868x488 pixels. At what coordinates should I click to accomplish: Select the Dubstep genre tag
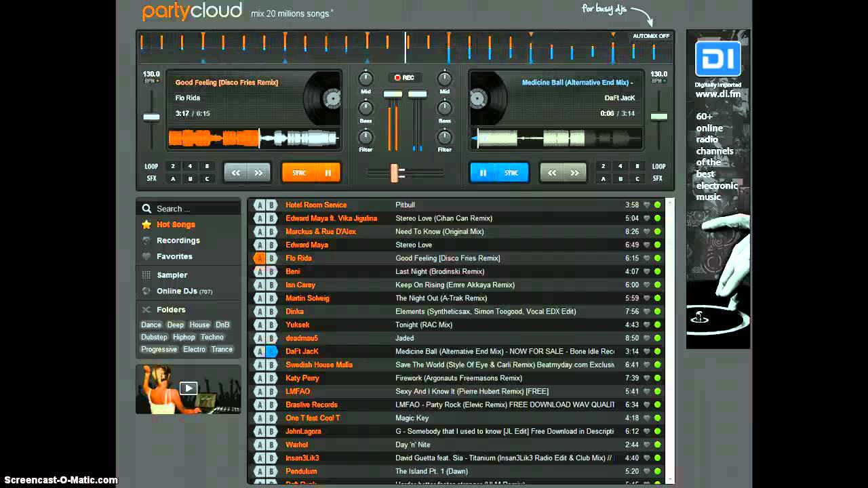click(154, 337)
